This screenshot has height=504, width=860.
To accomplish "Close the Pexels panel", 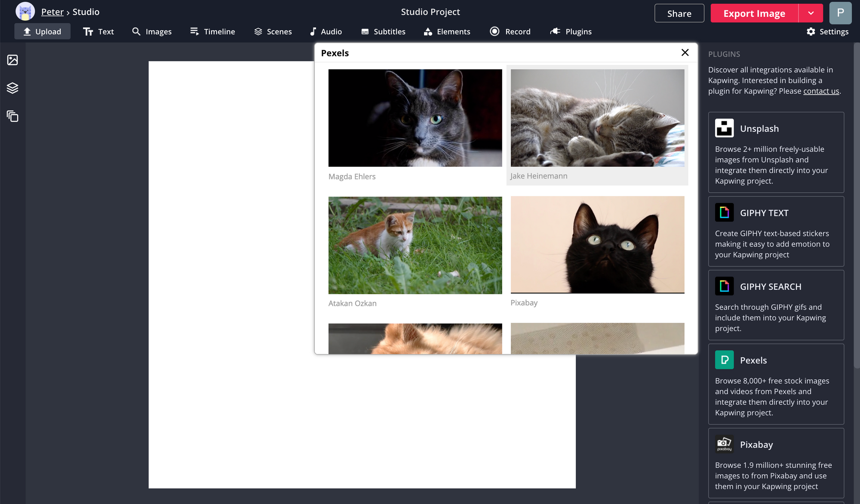I will (685, 52).
